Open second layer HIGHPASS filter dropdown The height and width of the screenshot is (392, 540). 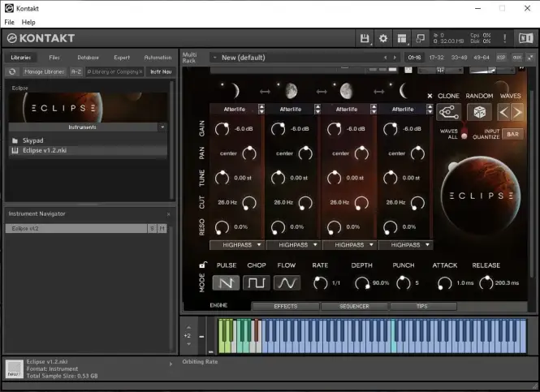pos(293,245)
